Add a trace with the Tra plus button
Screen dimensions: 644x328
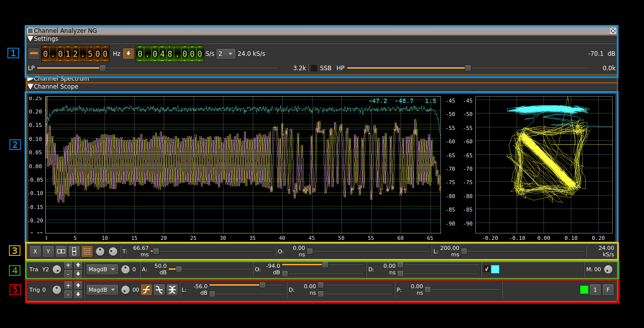click(68, 265)
